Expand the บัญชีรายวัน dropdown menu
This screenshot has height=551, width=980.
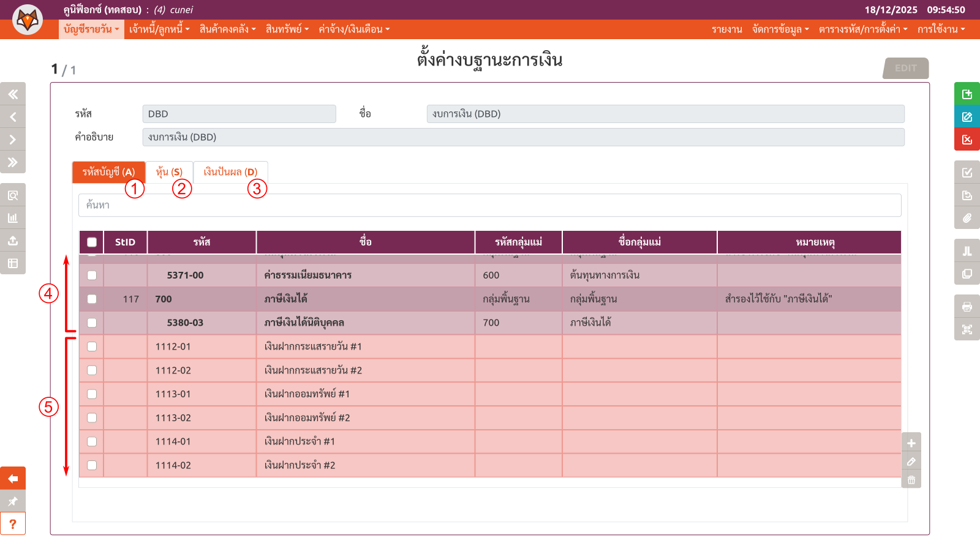[x=91, y=29]
